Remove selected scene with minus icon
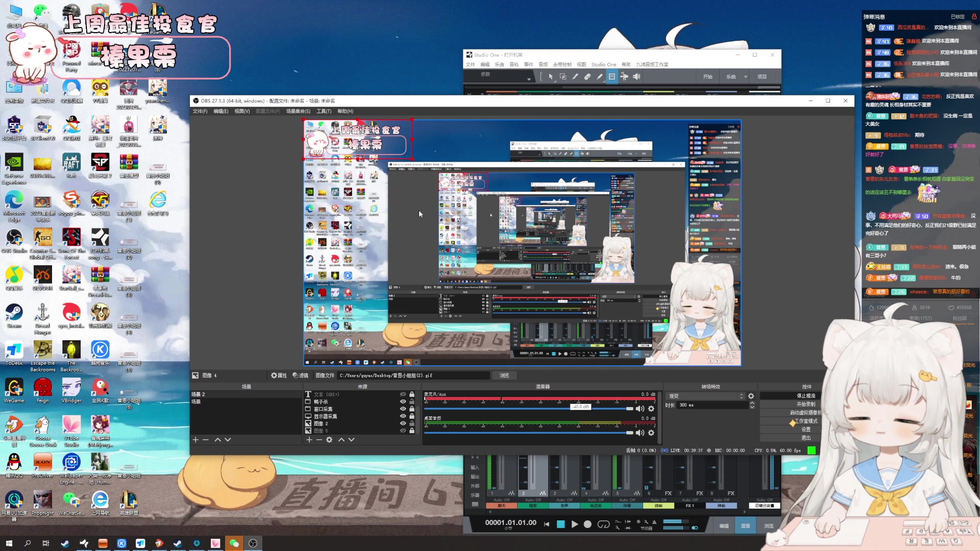The width and height of the screenshot is (980, 551). [x=206, y=440]
